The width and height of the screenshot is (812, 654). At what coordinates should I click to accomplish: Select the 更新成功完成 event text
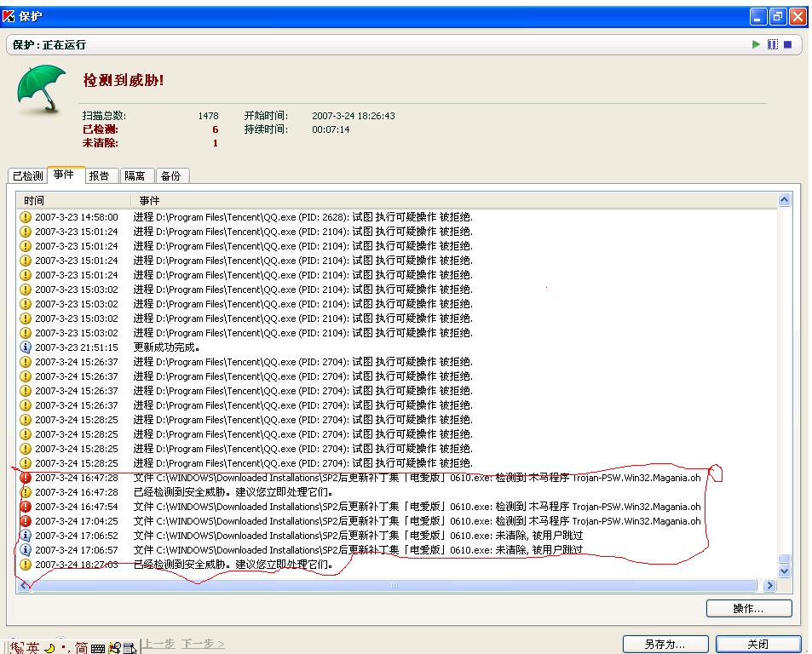[167, 347]
